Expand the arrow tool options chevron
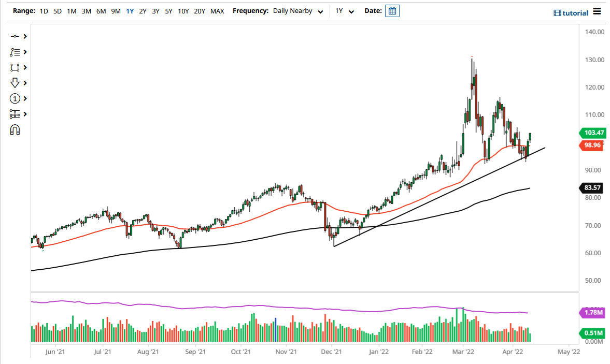The height and width of the screenshot is (364, 610). [x=25, y=83]
